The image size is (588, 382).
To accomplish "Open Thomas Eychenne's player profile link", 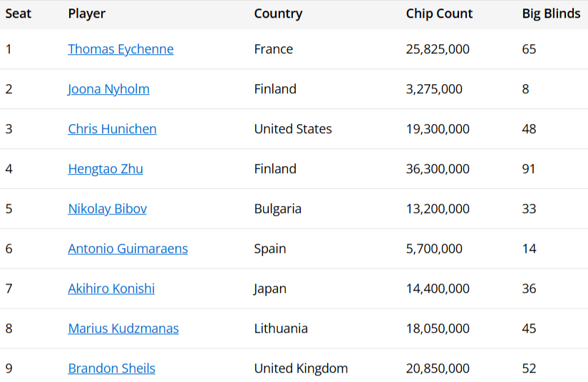I will 120,49.
